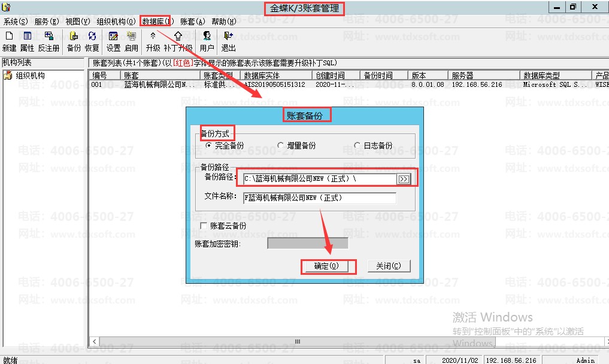Open the 系统(S) menu
Screen dimensions: 609x364
[16, 22]
